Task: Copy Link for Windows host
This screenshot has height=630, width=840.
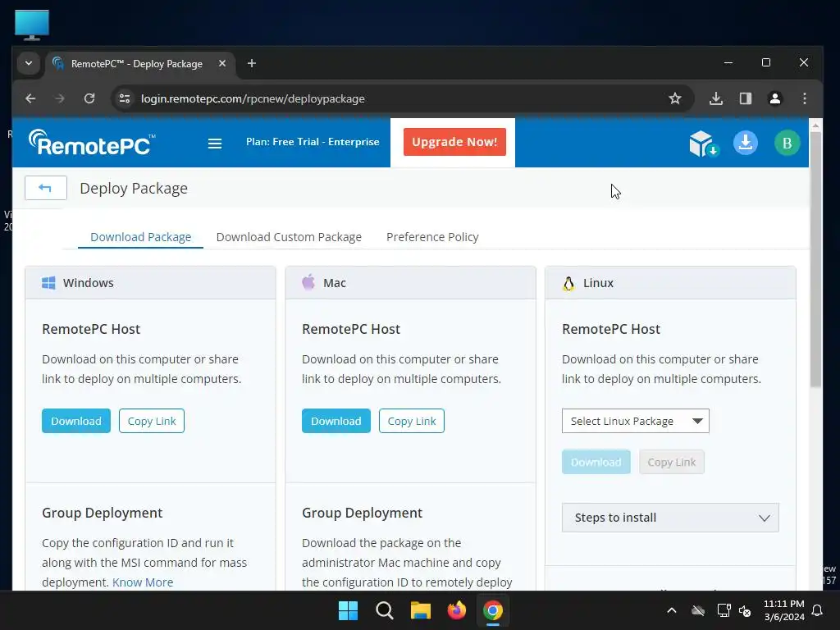Action: 152,421
